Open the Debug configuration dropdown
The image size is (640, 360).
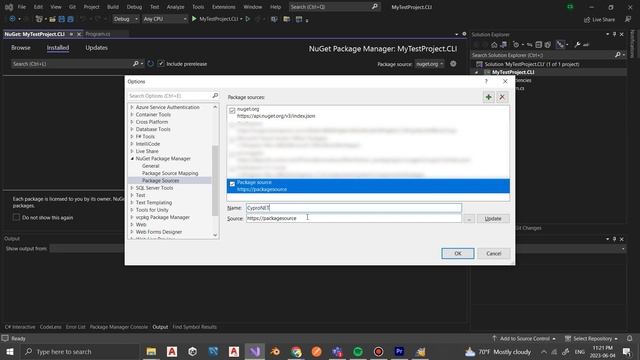point(125,19)
